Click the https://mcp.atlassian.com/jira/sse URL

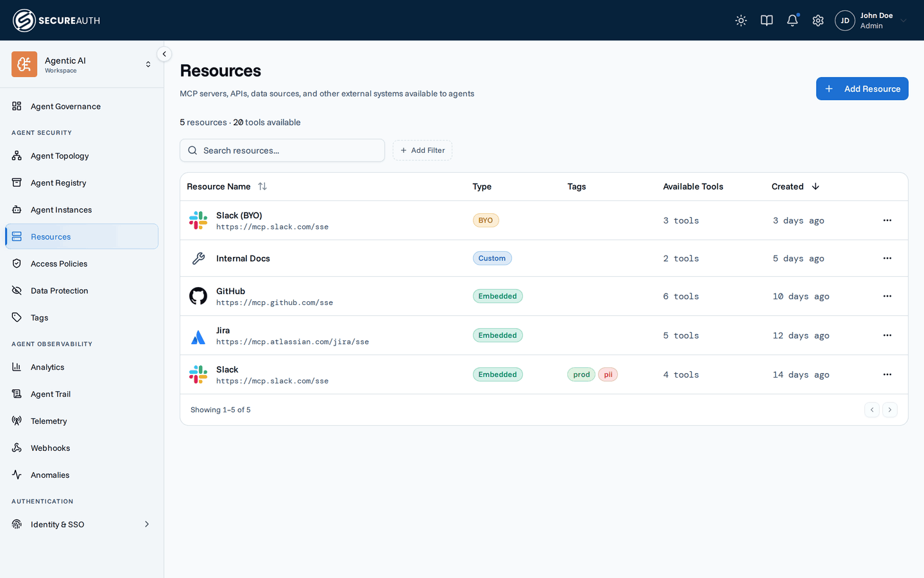(x=293, y=342)
